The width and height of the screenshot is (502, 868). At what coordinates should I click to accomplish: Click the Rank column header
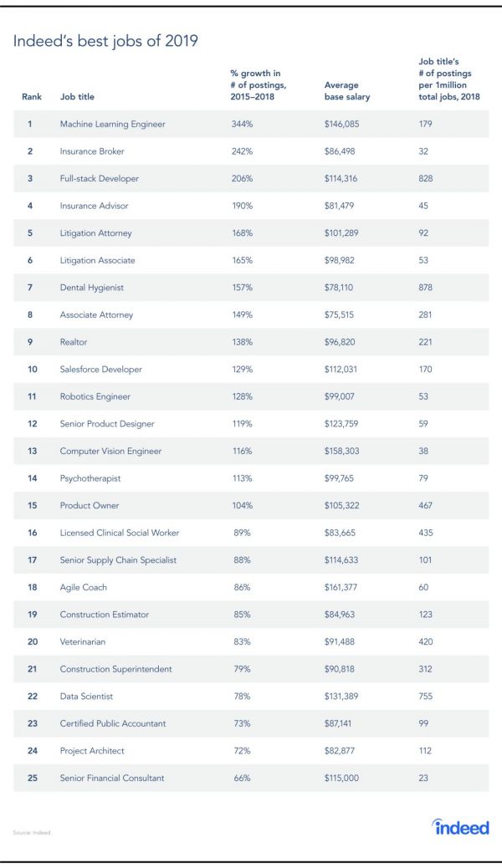coord(31,97)
